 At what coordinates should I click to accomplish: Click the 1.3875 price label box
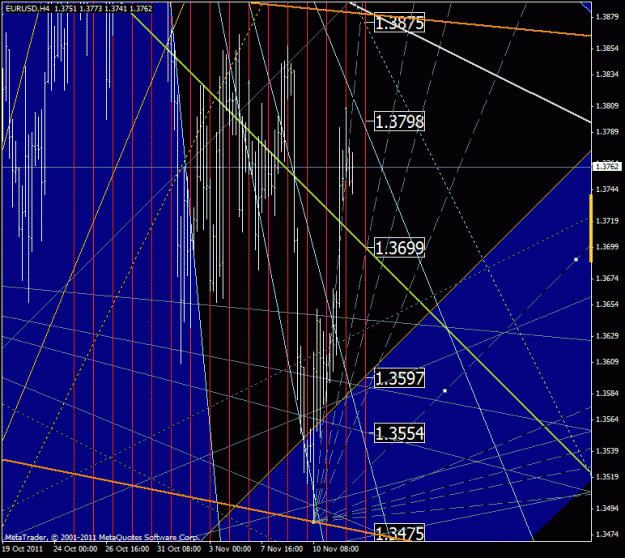pyautogui.click(x=399, y=23)
